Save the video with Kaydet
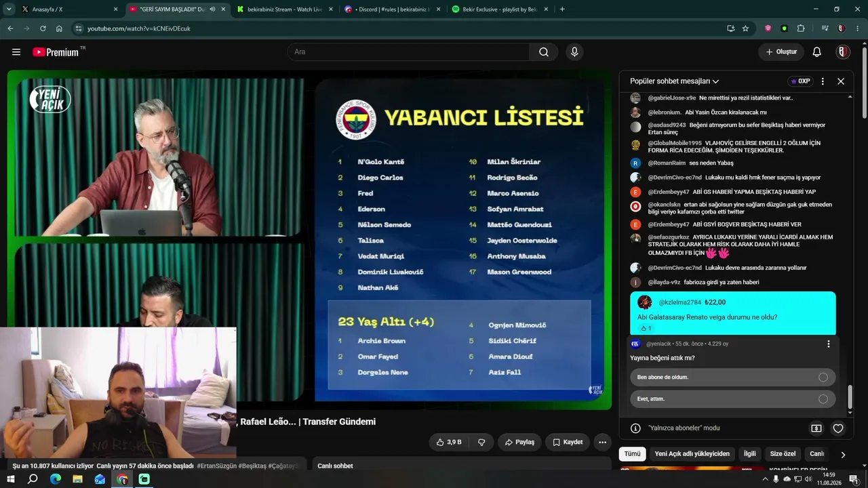868x488 pixels. (x=568, y=442)
